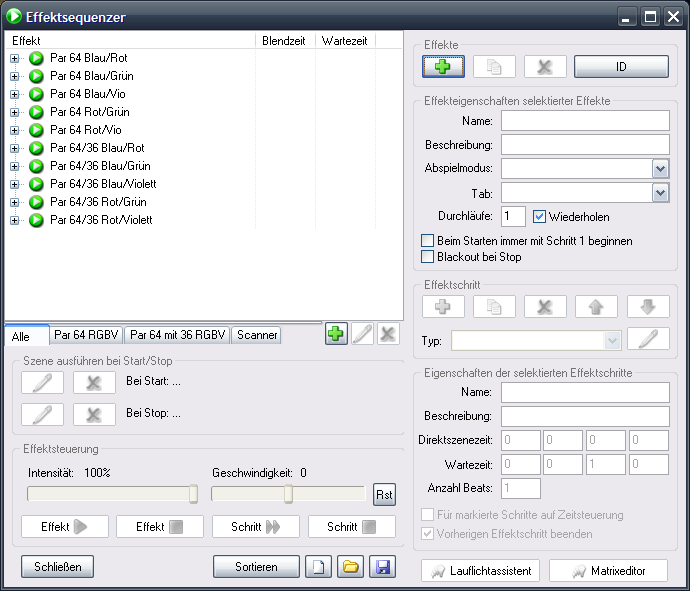Screen dimensions: 690x591
Task: Remove the Bei Start scene
Action: [94, 382]
